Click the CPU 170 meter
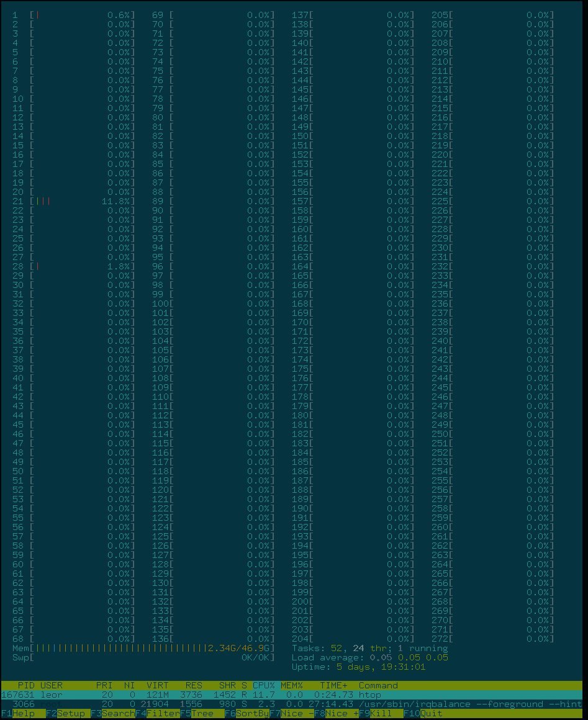Image resolution: width=588 pixels, height=720 pixels. click(x=353, y=322)
